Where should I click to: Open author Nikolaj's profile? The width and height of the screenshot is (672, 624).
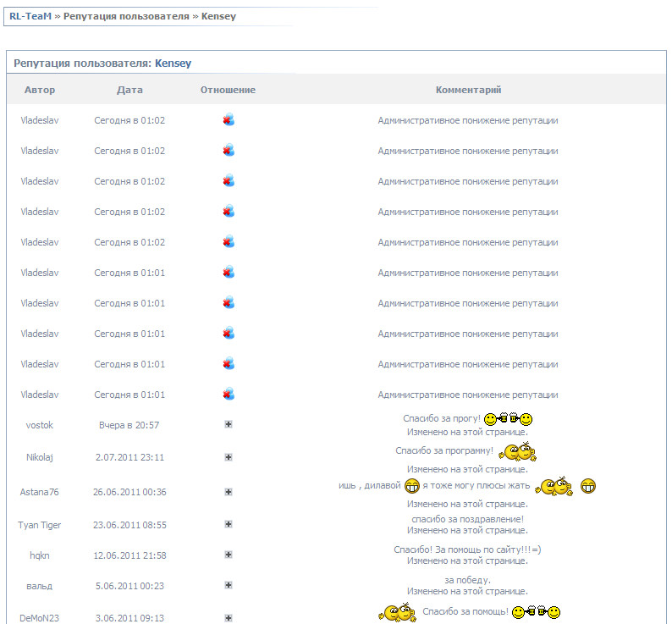coord(40,457)
